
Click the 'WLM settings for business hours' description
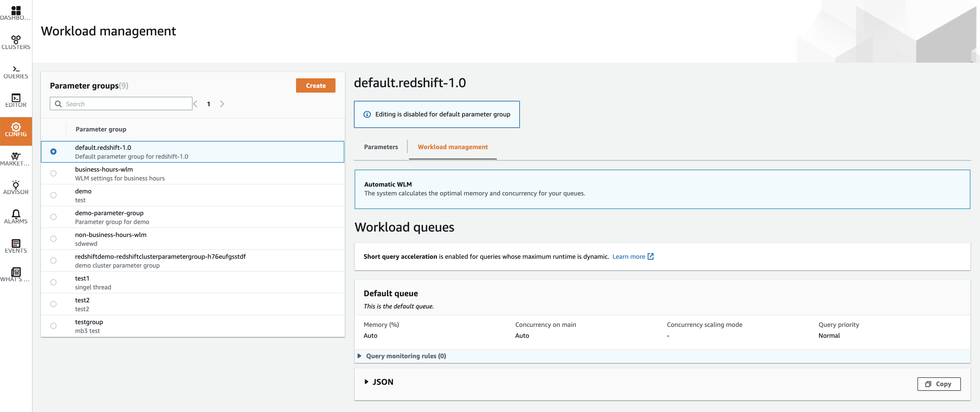pos(120,178)
